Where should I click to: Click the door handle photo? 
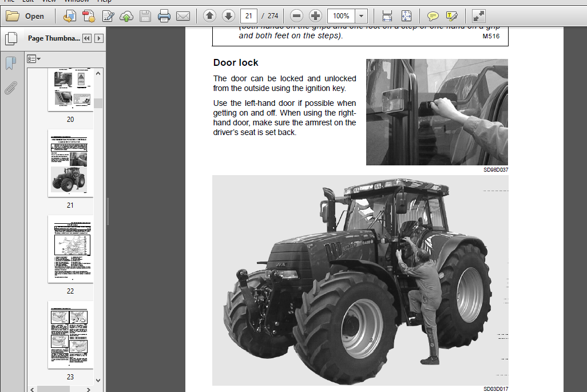coord(437,112)
